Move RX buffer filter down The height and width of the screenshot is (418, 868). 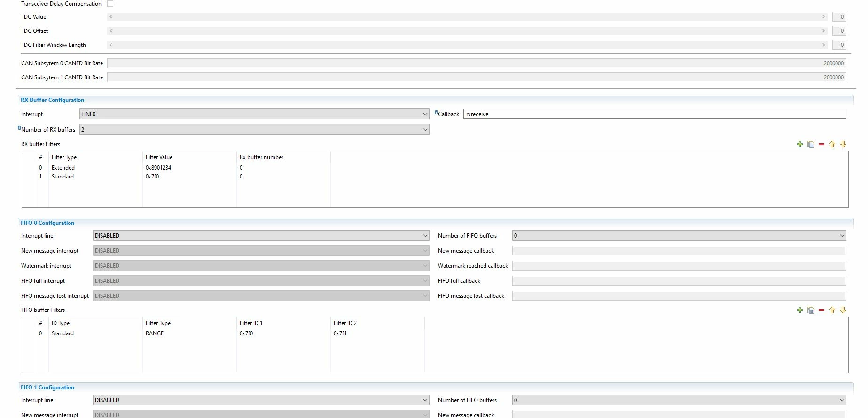tap(843, 144)
